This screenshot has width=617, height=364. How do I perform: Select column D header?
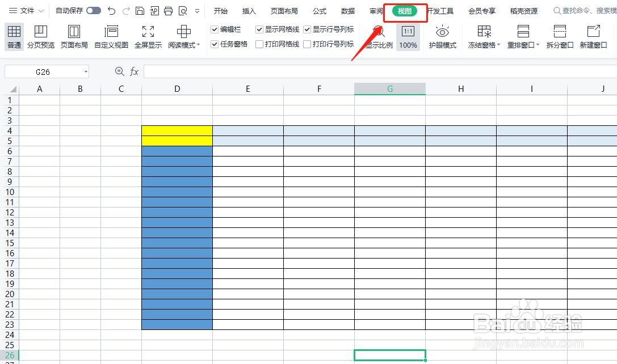(177, 89)
